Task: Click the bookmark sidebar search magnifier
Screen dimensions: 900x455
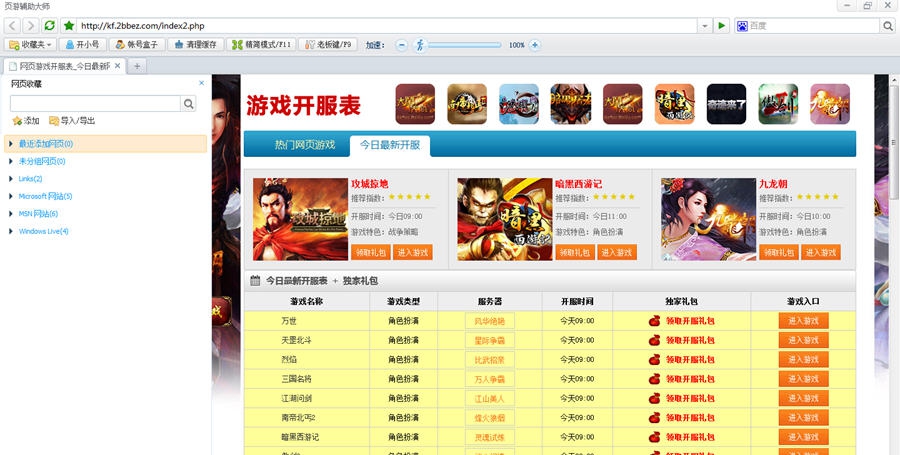Action: pos(188,103)
